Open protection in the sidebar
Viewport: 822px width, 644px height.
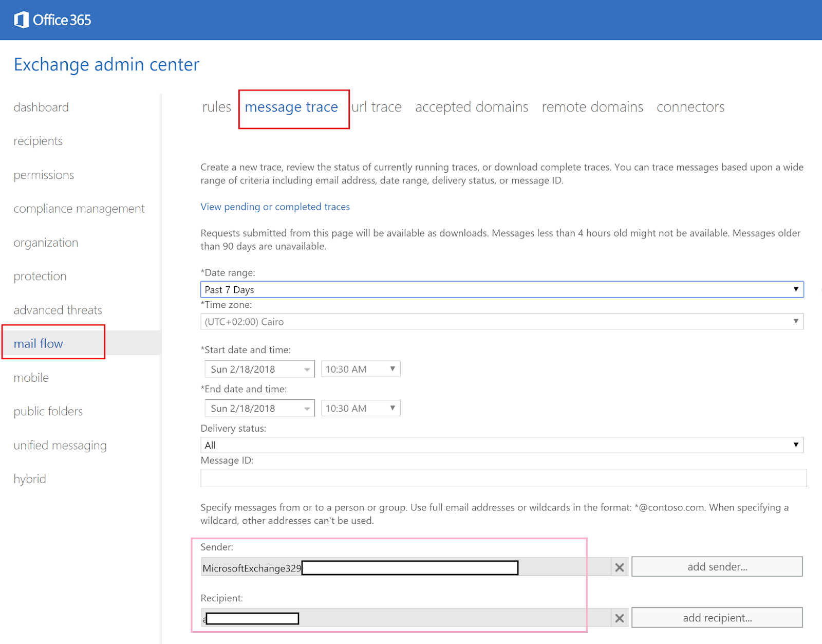coord(40,277)
